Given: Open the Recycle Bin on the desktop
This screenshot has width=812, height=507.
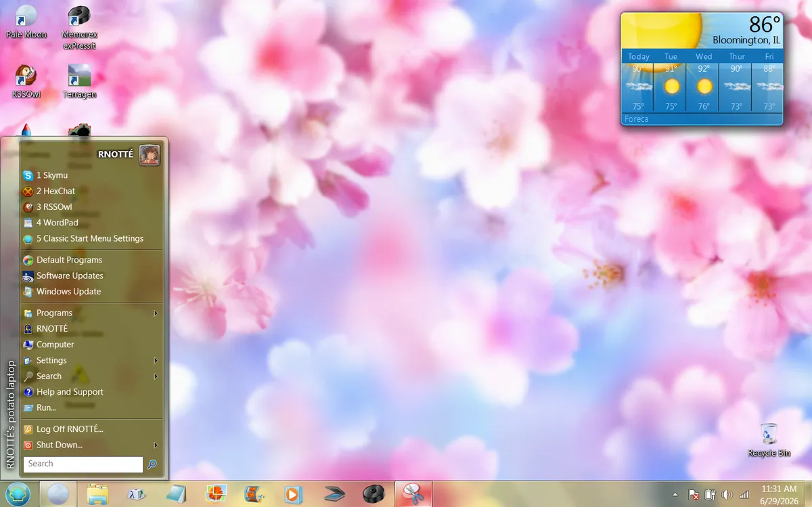Looking at the screenshot, I should pos(769,440).
